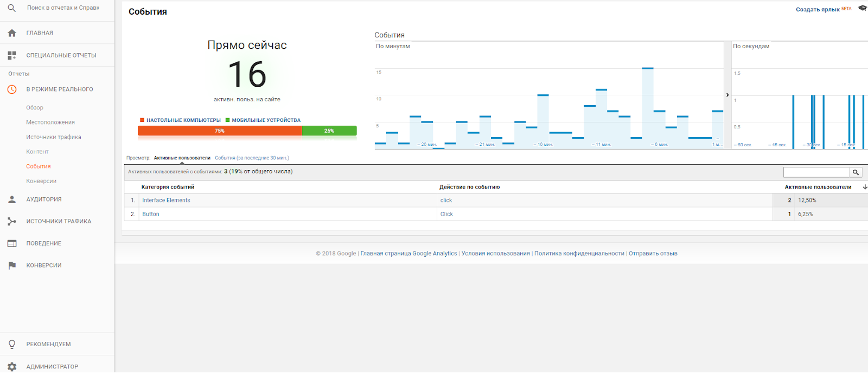Screen dimensions: 868x376
Task: Click the Администратор gear icon
Action: pyautogui.click(x=12, y=367)
